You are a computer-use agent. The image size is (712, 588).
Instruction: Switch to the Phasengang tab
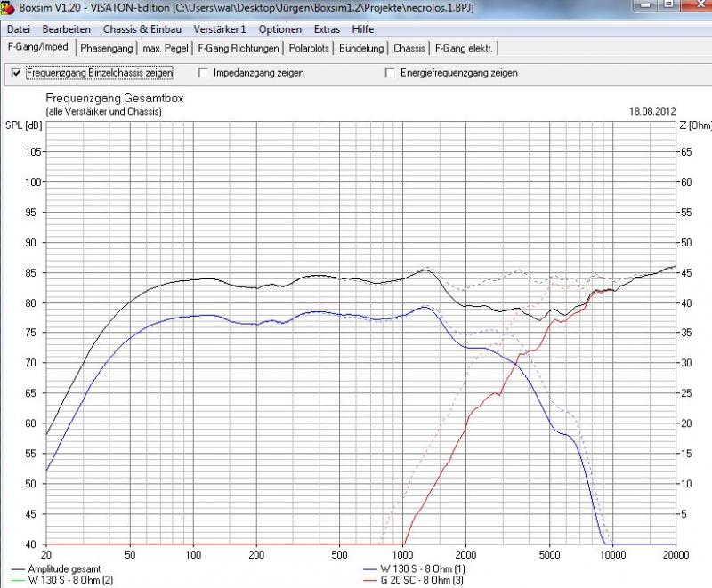point(107,48)
